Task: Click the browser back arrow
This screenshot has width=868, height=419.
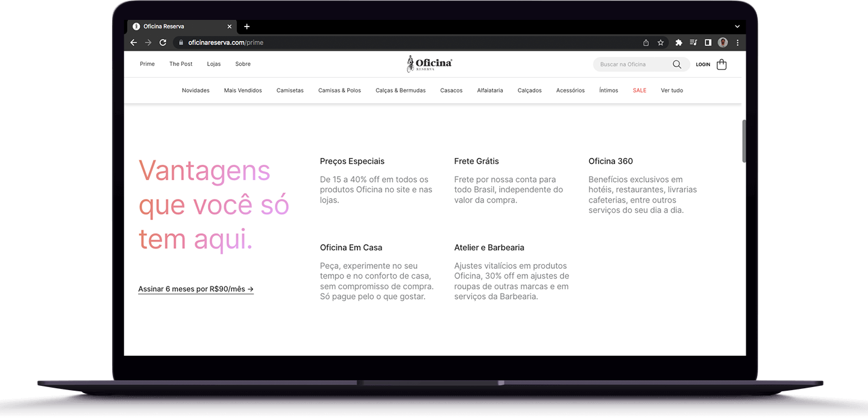Action: tap(134, 43)
